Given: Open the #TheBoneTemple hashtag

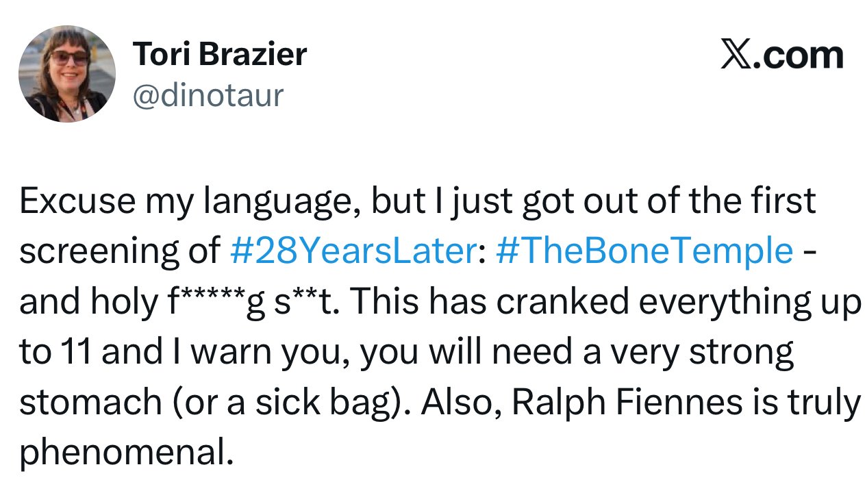Looking at the screenshot, I should 642,251.
